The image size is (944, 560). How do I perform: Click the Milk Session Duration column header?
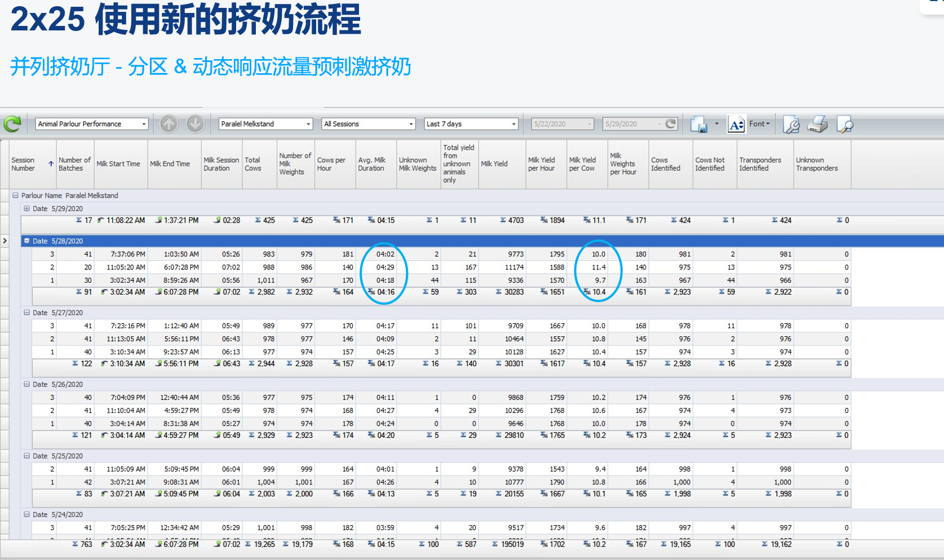(221, 164)
